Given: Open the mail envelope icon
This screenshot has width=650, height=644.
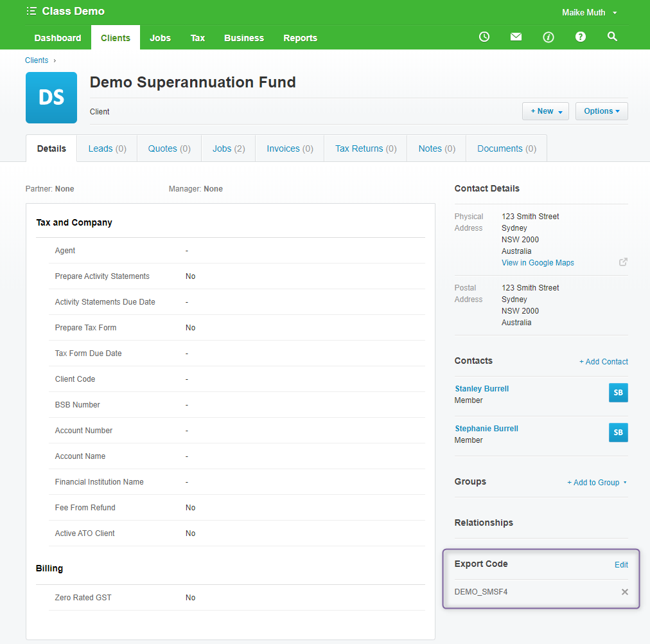Looking at the screenshot, I should pyautogui.click(x=516, y=37).
